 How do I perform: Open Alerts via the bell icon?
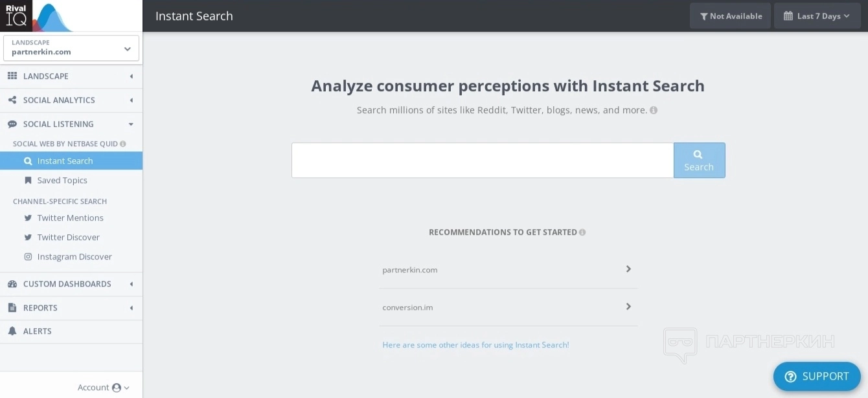(12, 331)
